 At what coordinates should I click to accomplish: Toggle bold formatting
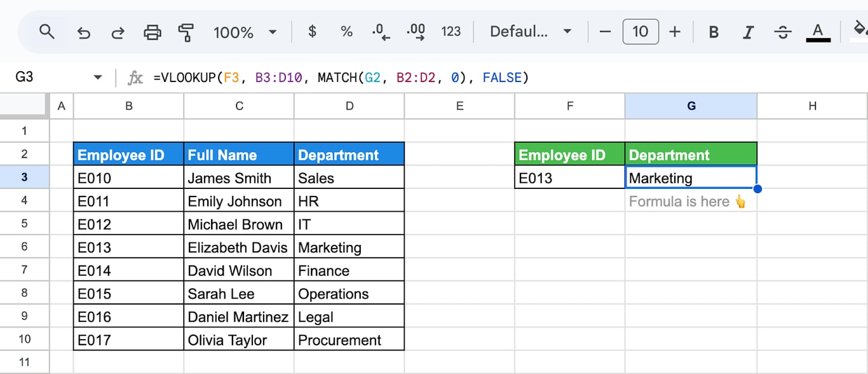pyautogui.click(x=714, y=32)
